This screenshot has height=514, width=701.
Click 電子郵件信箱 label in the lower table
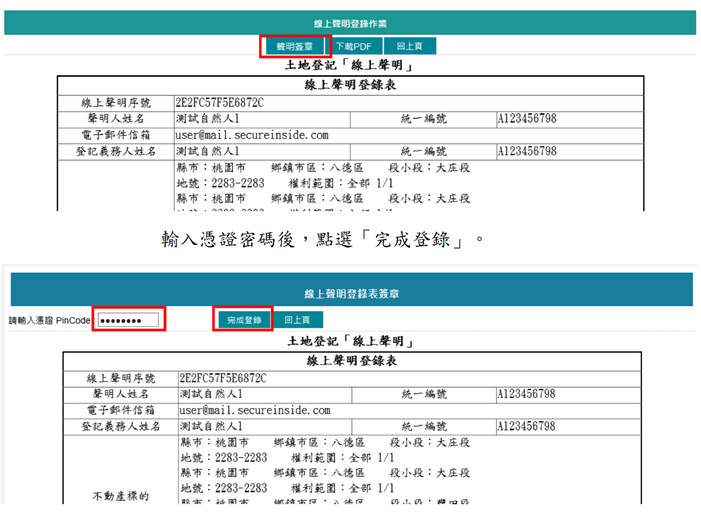pos(120,410)
